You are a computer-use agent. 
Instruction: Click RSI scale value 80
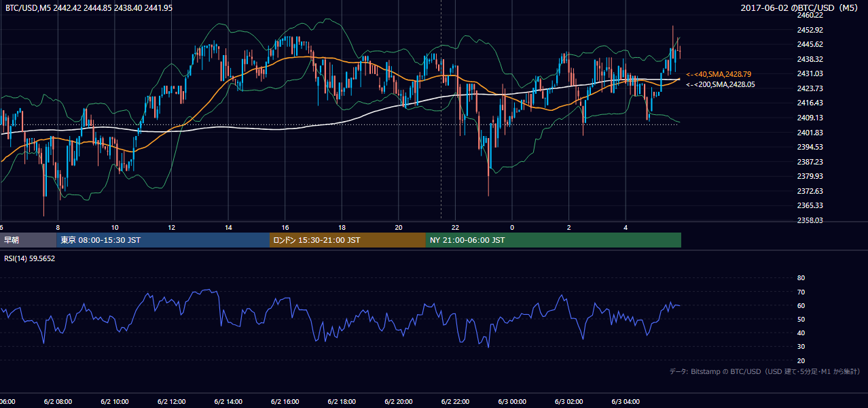[x=801, y=278]
